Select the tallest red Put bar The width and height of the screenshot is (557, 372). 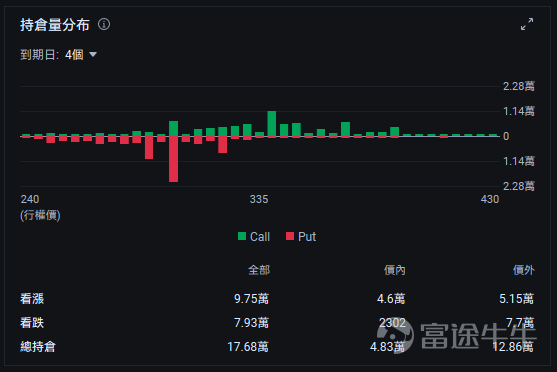pyautogui.click(x=173, y=159)
